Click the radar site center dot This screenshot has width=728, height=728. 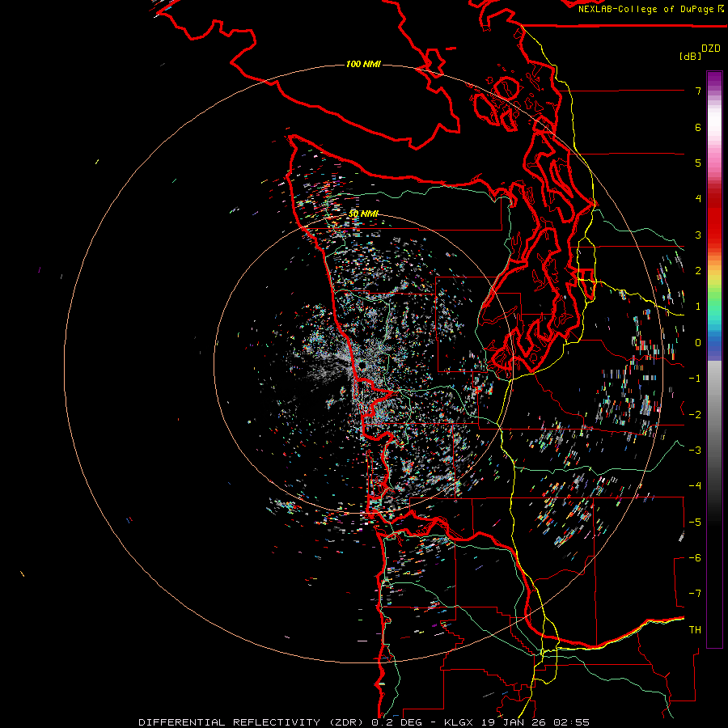(x=362, y=366)
